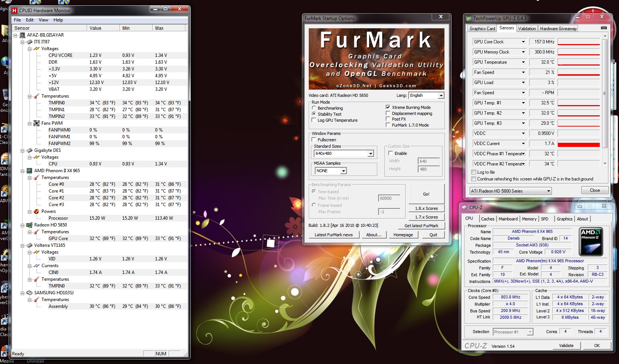Toggle Log GPU Temperature checkbox

coord(314,120)
